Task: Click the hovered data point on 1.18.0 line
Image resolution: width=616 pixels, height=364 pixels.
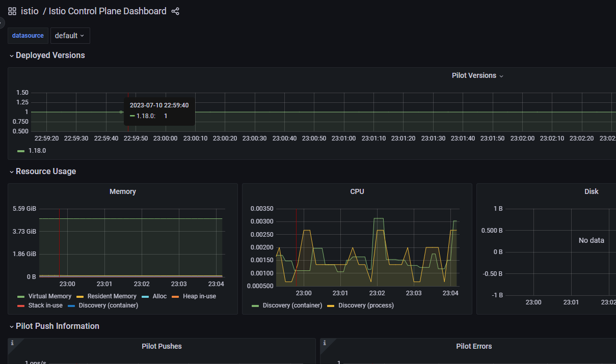Action: click(121, 112)
